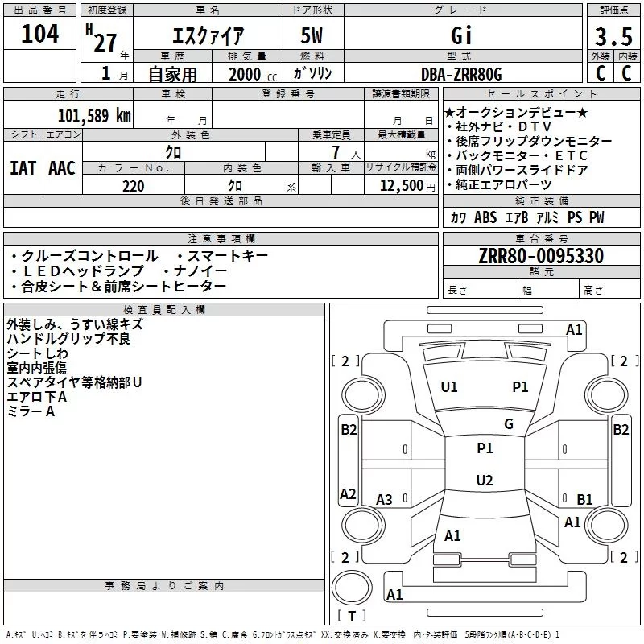
Task: Click G mark on windshield diagram
Action: 509,423
